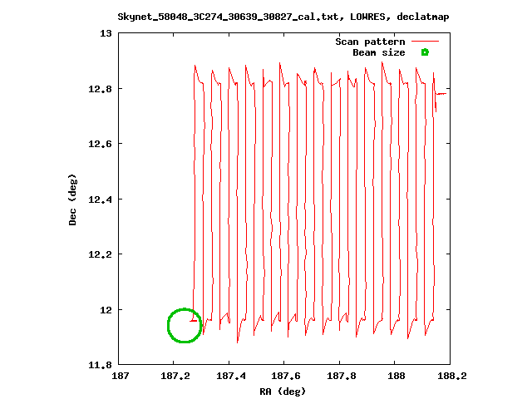Viewport: 532px width, 399px height.
Task: Click the 187.4 tick label on RA axis
Action: tap(229, 376)
